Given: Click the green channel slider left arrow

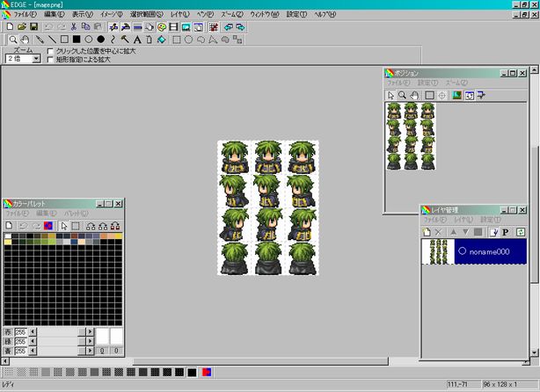Looking at the screenshot, I should click(x=33, y=341).
